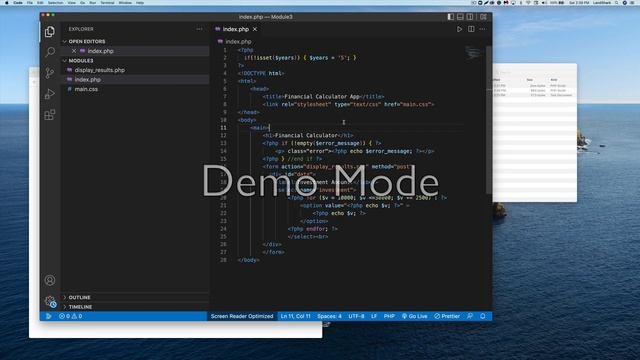Change indentation via Spaces: 4

pyautogui.click(x=329, y=316)
